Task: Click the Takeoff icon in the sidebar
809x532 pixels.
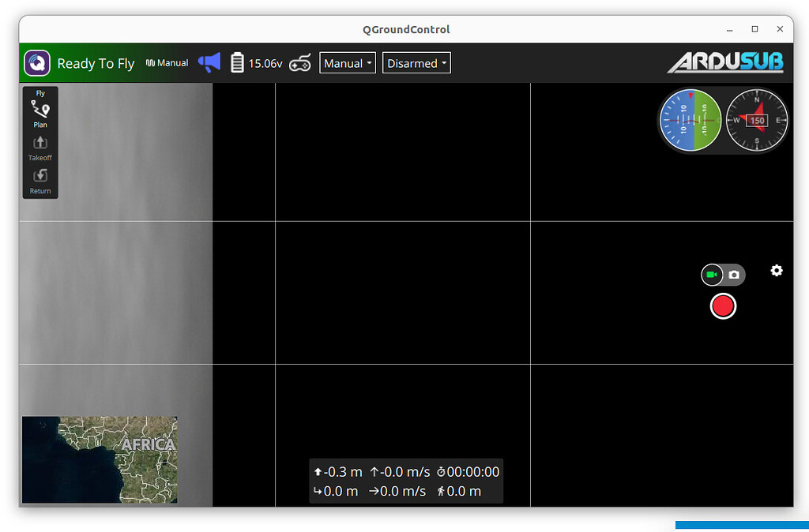Action: point(40,143)
